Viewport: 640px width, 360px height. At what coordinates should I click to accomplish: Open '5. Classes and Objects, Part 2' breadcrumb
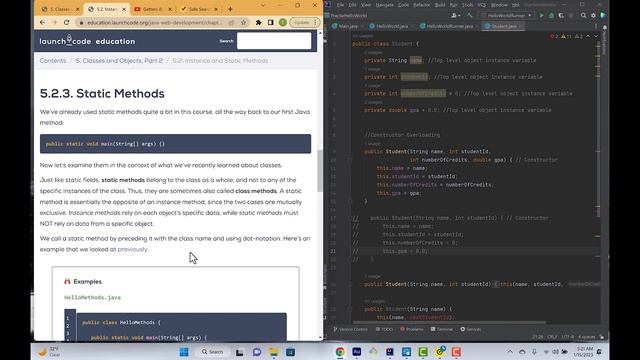[119, 60]
